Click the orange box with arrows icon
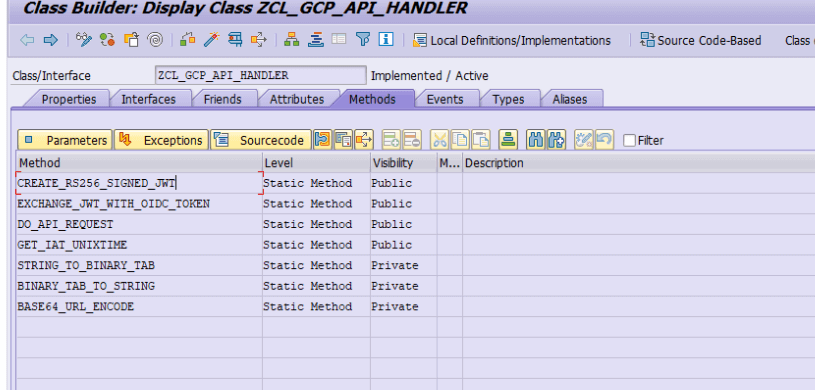Viewport: 815px width, 390px height. coord(364,140)
